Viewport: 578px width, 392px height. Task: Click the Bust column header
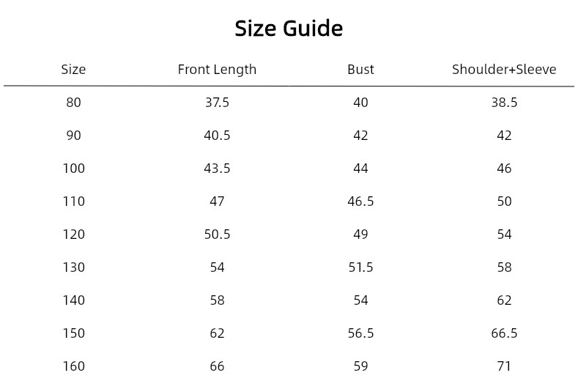[x=360, y=70]
